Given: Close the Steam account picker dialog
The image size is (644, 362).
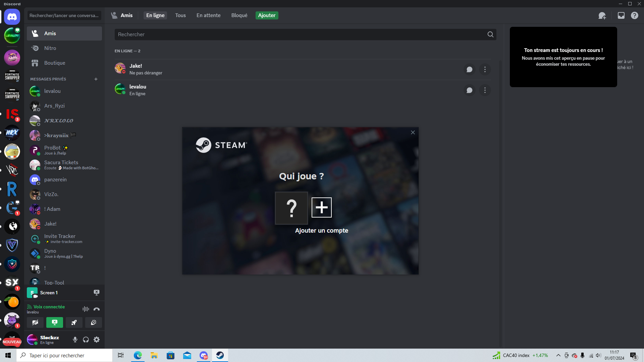Looking at the screenshot, I should pyautogui.click(x=413, y=132).
